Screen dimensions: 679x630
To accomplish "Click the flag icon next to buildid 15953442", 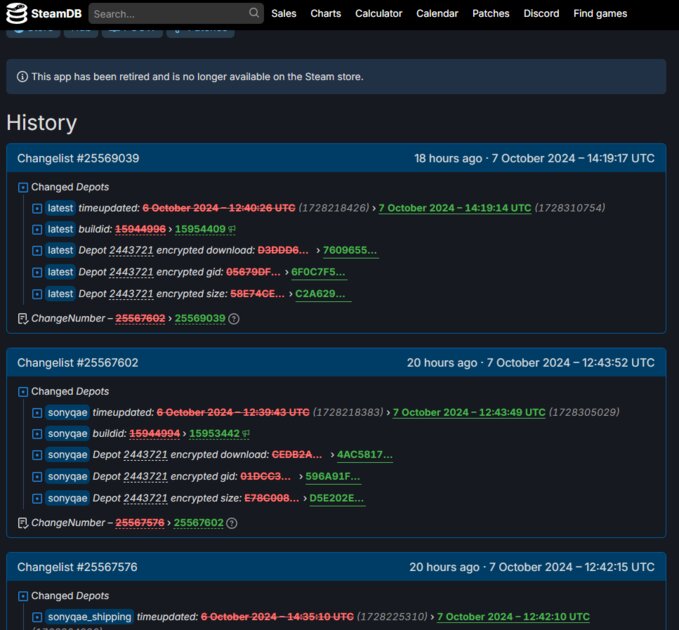I will point(246,433).
